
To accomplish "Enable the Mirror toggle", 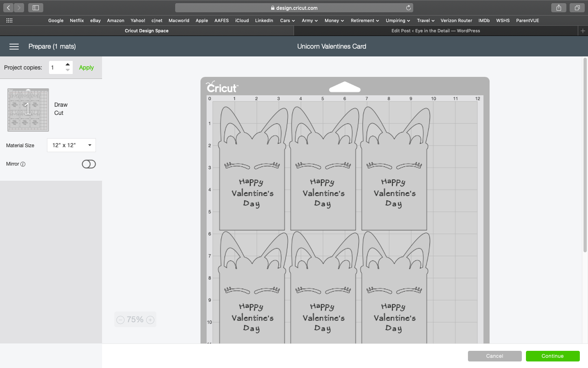I will click(89, 164).
